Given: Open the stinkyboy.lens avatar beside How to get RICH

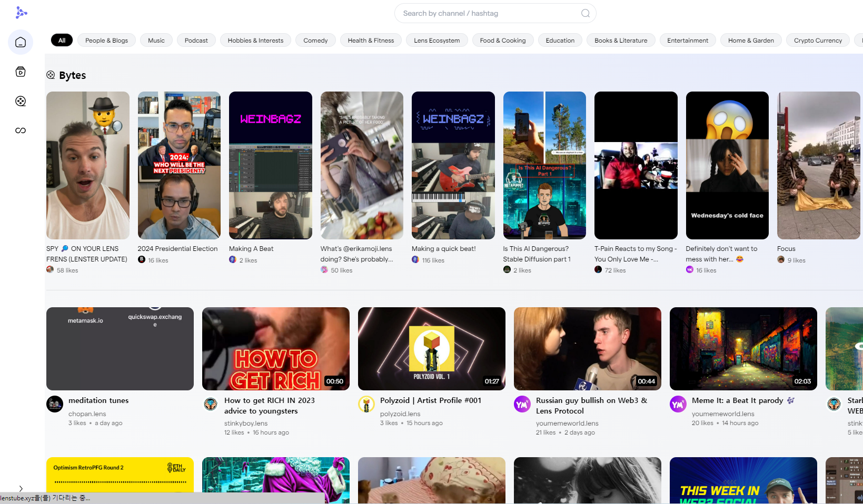Looking at the screenshot, I should 211,404.
